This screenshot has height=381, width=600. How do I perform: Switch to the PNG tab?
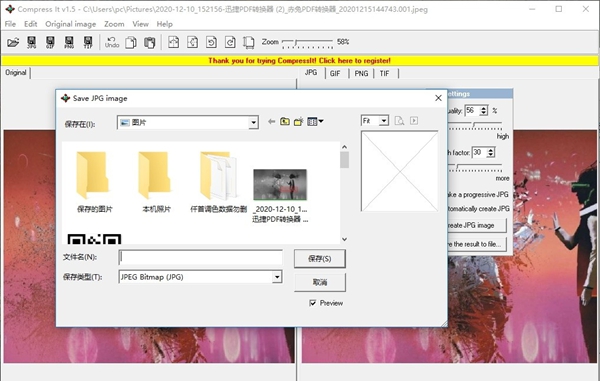coord(361,73)
